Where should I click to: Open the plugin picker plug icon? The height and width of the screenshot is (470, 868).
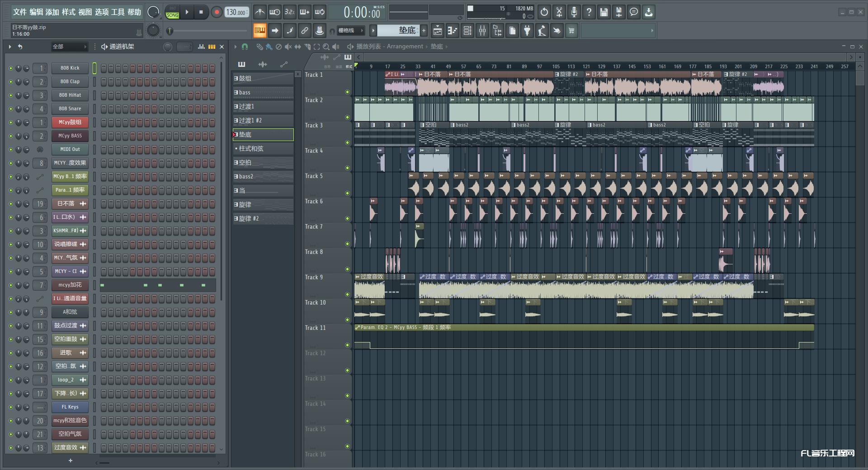(527, 31)
